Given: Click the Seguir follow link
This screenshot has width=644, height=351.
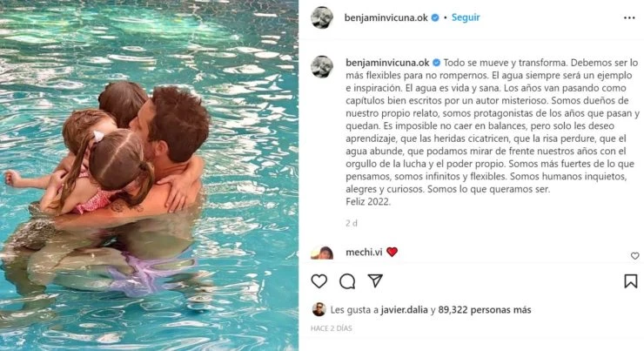Looking at the screenshot, I should (x=466, y=17).
